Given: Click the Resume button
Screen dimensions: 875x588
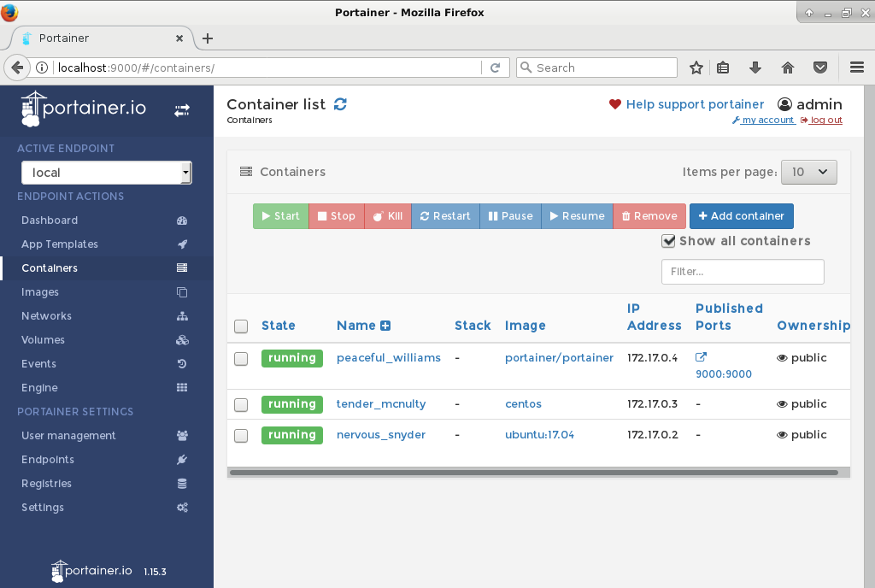Looking at the screenshot, I should coord(577,216).
